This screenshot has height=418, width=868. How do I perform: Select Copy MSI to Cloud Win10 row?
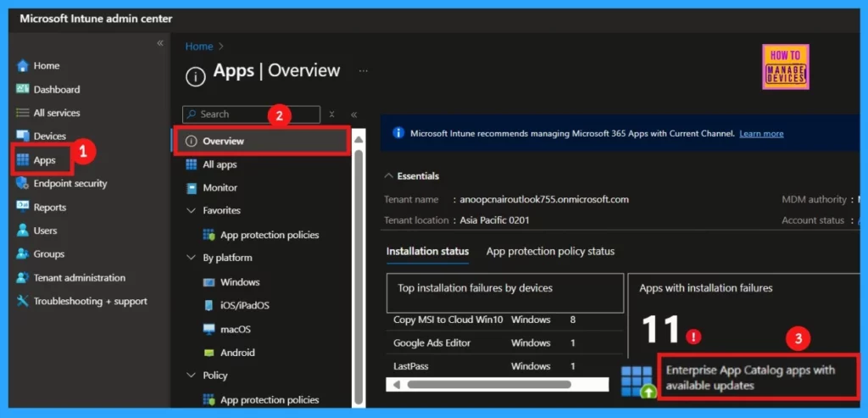[505, 320]
